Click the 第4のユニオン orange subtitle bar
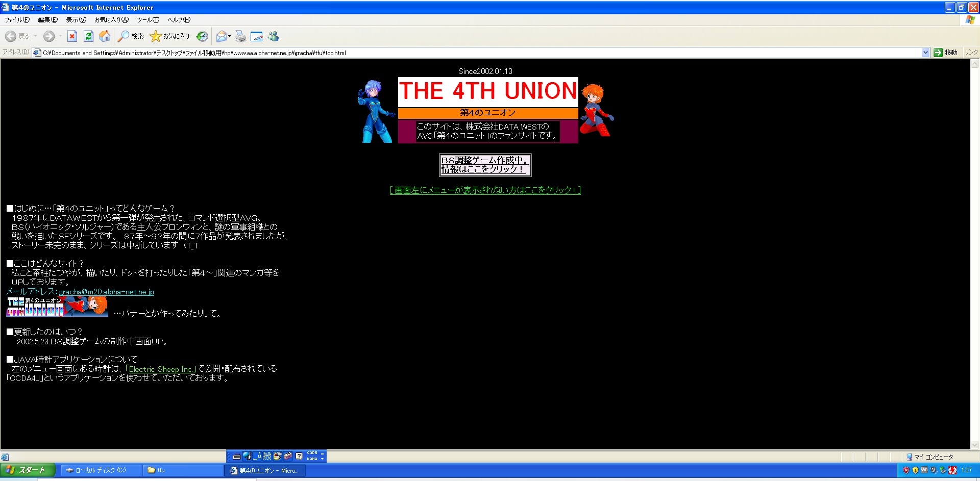The height and width of the screenshot is (481, 980). [488, 113]
